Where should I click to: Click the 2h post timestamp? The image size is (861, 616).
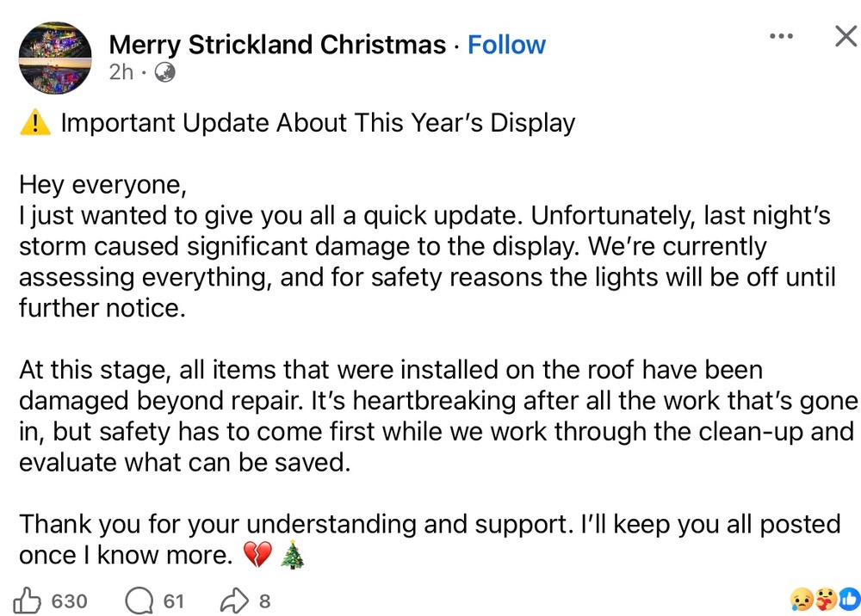click(121, 72)
